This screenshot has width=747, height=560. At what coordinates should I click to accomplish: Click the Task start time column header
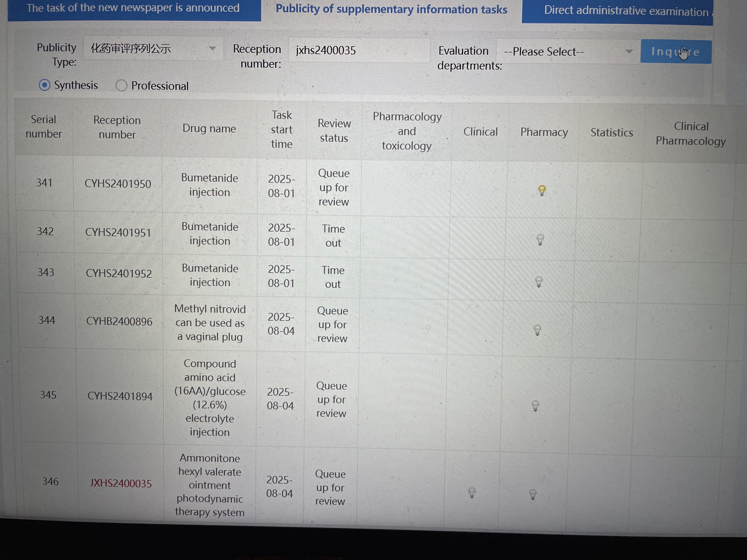(282, 130)
